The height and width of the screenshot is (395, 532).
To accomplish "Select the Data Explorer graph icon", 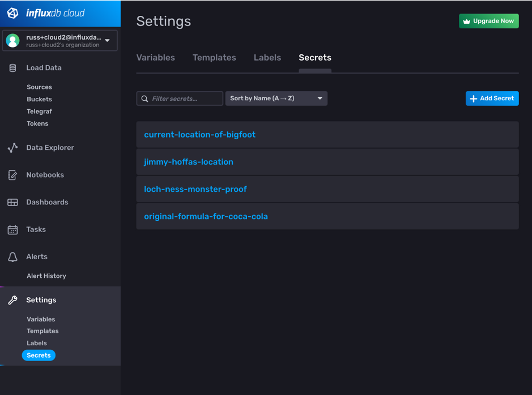I will tap(12, 147).
